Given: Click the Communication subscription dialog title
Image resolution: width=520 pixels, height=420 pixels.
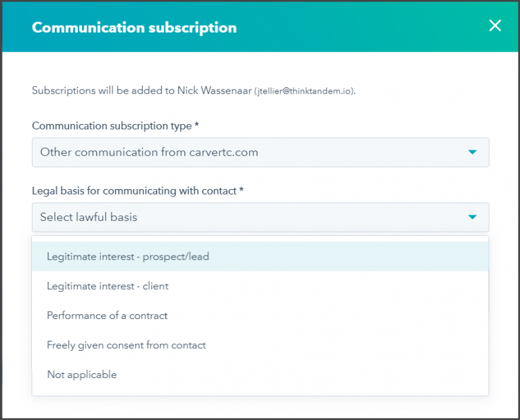Looking at the screenshot, I should click(134, 28).
